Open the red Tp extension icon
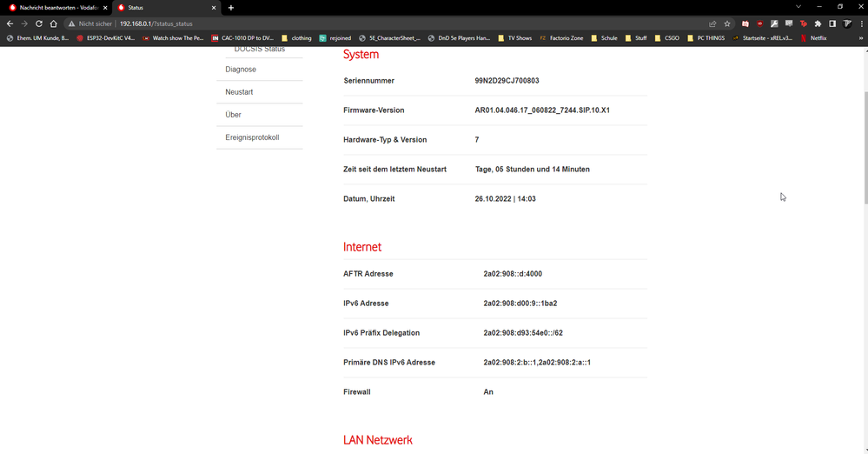 tap(803, 23)
